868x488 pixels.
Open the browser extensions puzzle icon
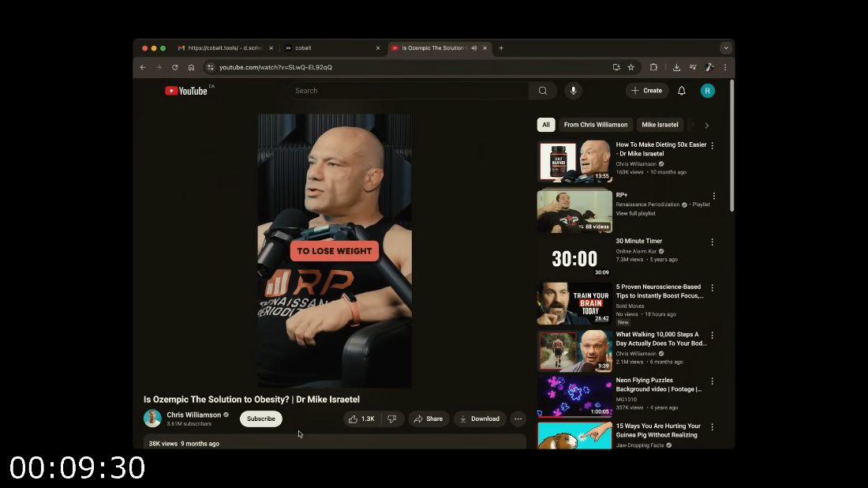coord(653,67)
